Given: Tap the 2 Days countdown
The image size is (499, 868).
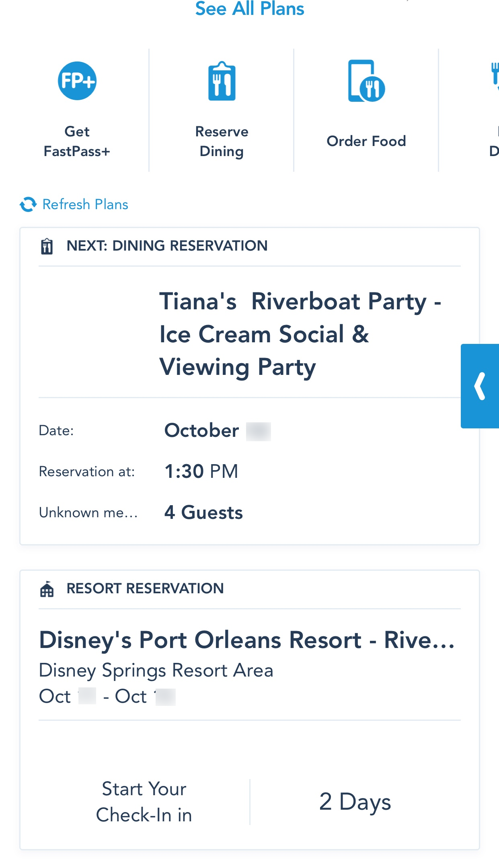Looking at the screenshot, I should (x=355, y=802).
